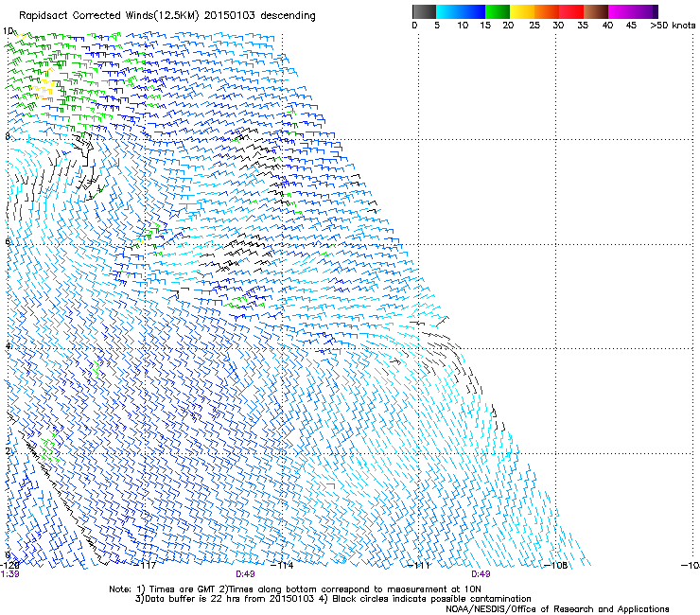Image resolution: width=700 pixels, height=615 pixels.
Task: Click the orange 25-30 knots legend segment
Action: point(547,11)
